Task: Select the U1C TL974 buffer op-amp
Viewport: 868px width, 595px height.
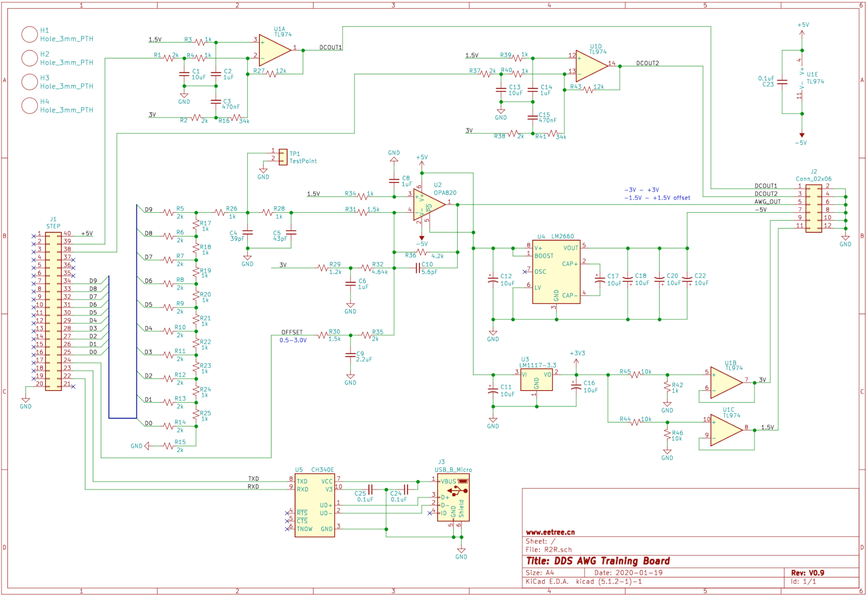Action: point(726,430)
